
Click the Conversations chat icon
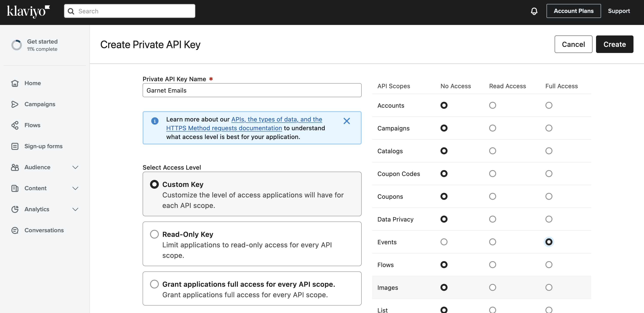pos(15,230)
